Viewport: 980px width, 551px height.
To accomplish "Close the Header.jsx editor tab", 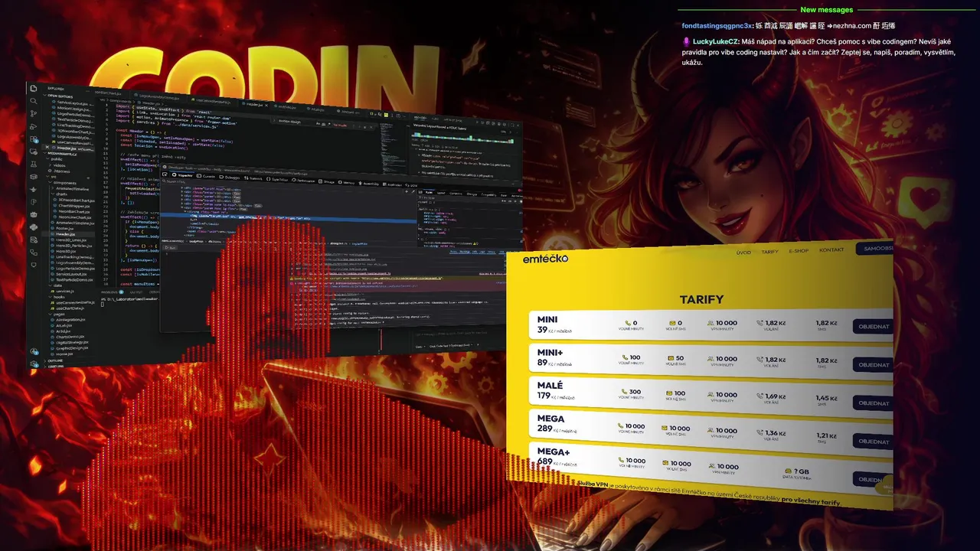I will pos(266,106).
